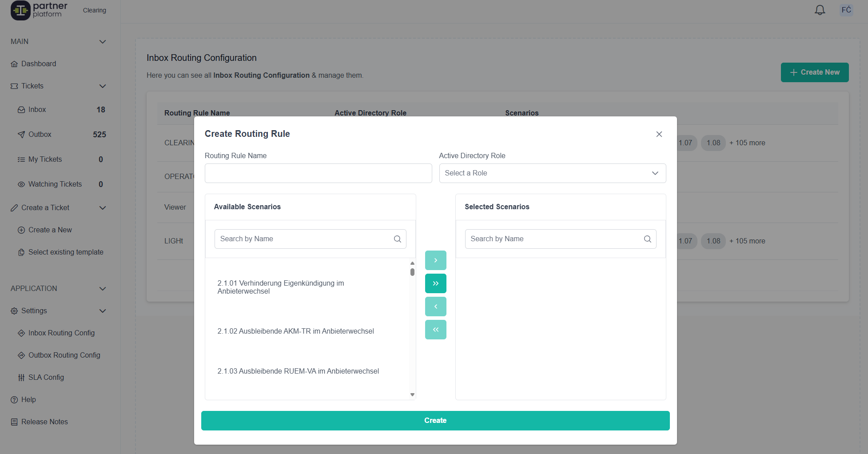
Task: Click the Routing Rule Name input field
Action: pos(318,173)
